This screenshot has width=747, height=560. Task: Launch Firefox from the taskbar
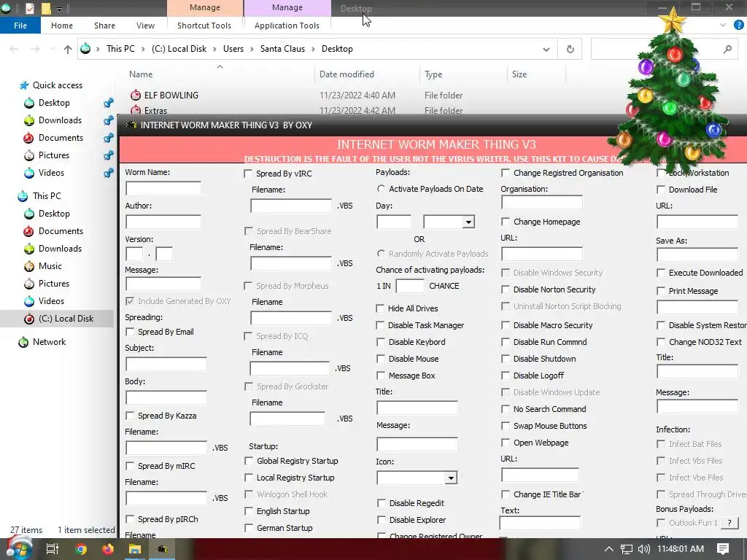point(108,549)
